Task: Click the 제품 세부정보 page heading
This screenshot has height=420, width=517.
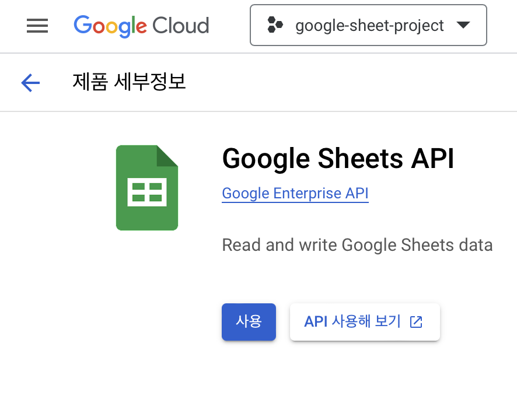Action: (130, 82)
